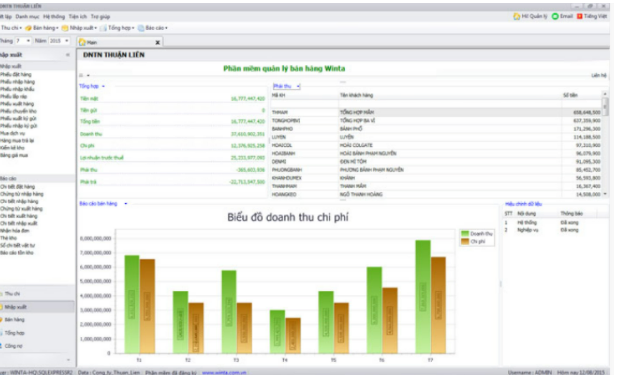Click the Tổng hợp toolbar icon
Image resolution: width=620 pixels, height=375 pixels.
tap(103, 28)
